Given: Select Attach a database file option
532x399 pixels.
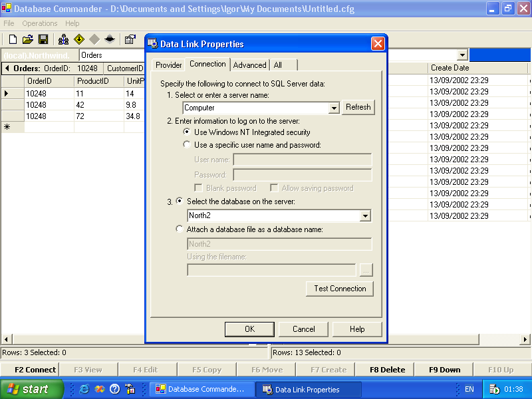Looking at the screenshot, I should [180, 229].
